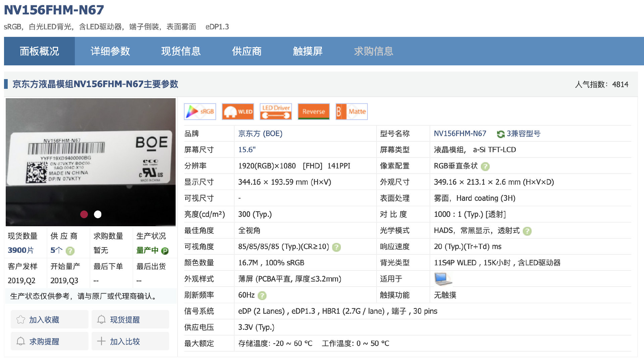Click the help icon beside RGB垂直条状
This screenshot has height=362, width=644.
tap(485, 166)
